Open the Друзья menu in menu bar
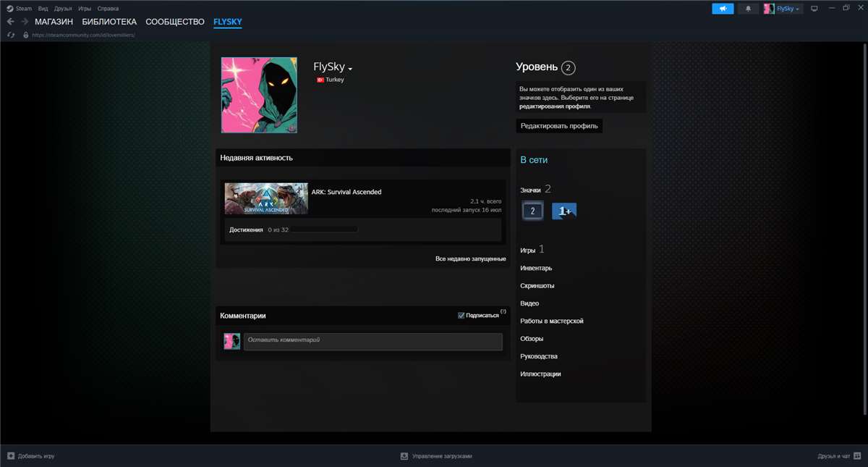This screenshot has height=467, width=868. [x=61, y=8]
